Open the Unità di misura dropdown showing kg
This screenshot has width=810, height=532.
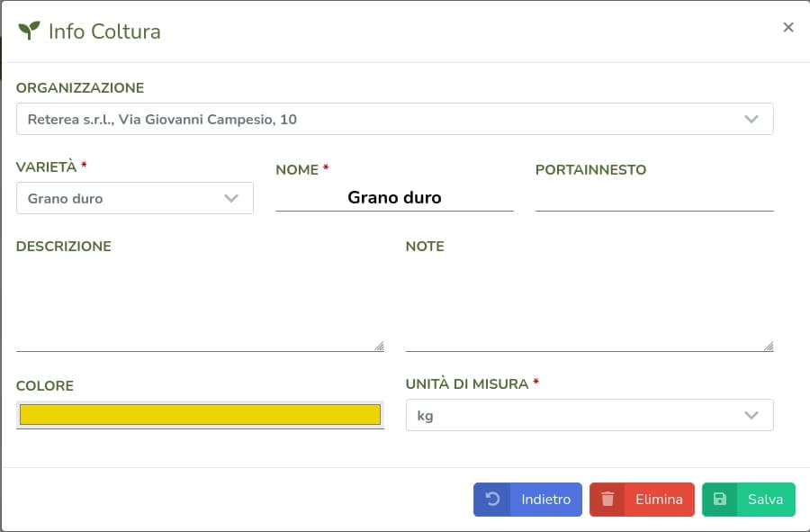pos(589,415)
